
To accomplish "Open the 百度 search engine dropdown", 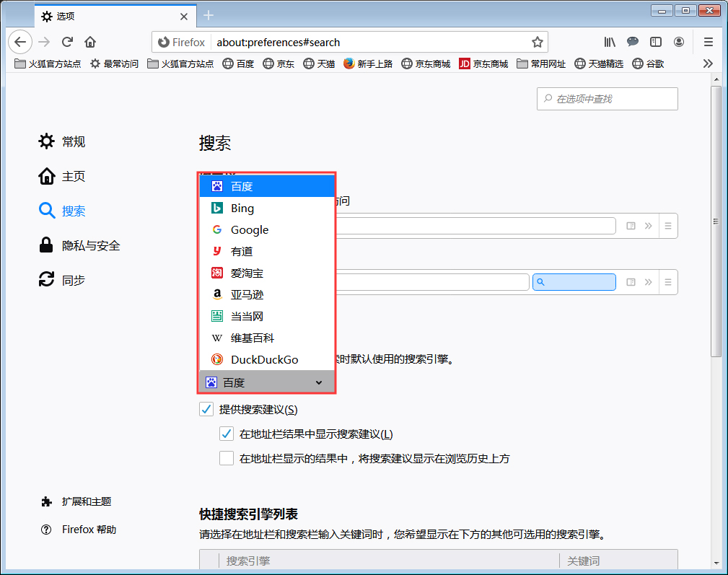I will [x=267, y=382].
